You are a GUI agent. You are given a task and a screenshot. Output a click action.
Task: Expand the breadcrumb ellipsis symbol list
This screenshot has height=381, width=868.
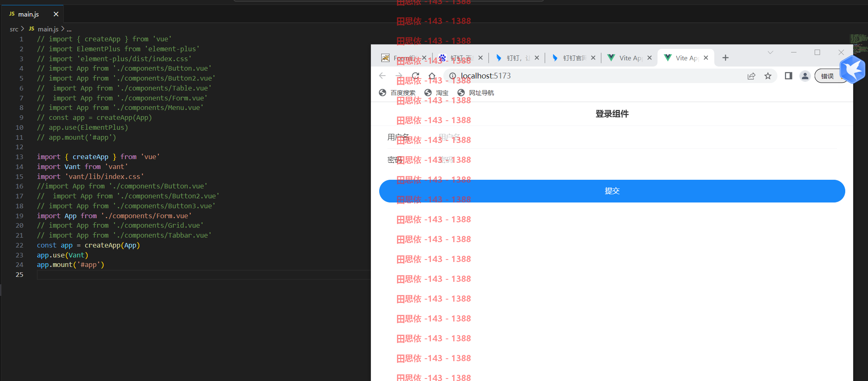pos(69,29)
